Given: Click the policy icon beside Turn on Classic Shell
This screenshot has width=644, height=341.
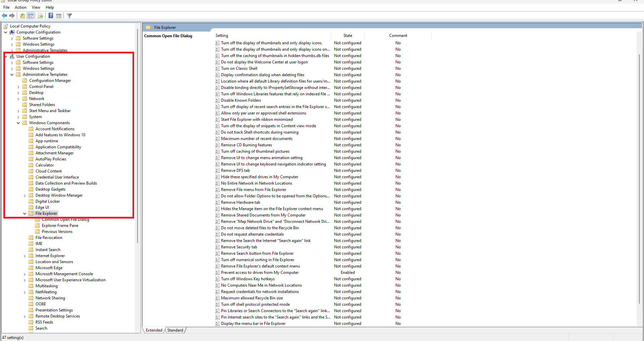Looking at the screenshot, I should tap(217, 68).
